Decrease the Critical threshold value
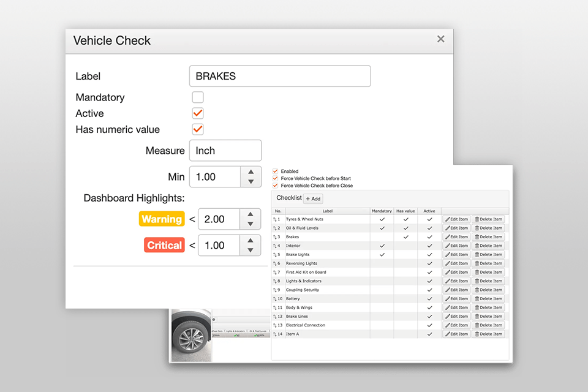 point(251,250)
